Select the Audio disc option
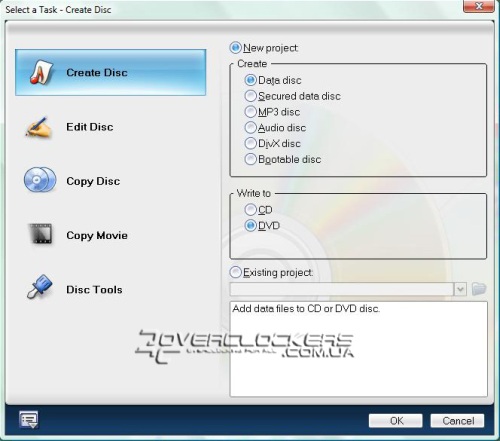 click(x=250, y=127)
